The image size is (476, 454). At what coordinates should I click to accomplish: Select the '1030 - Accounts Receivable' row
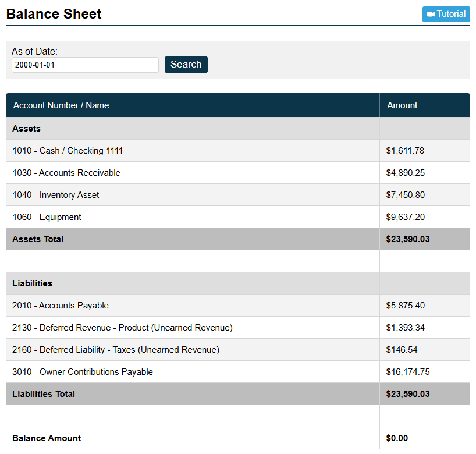[x=238, y=173]
